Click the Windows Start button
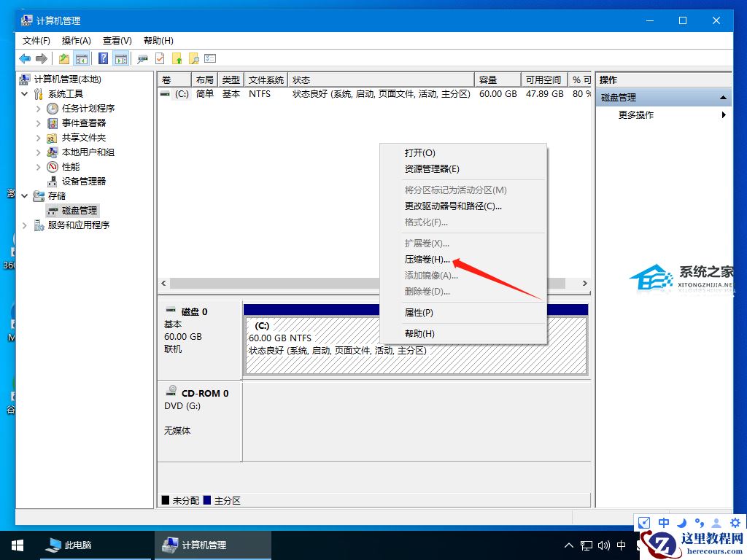 tap(18, 545)
